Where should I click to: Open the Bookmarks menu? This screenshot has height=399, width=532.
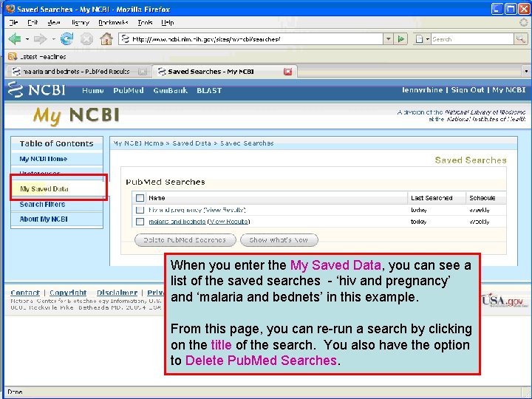(x=113, y=23)
